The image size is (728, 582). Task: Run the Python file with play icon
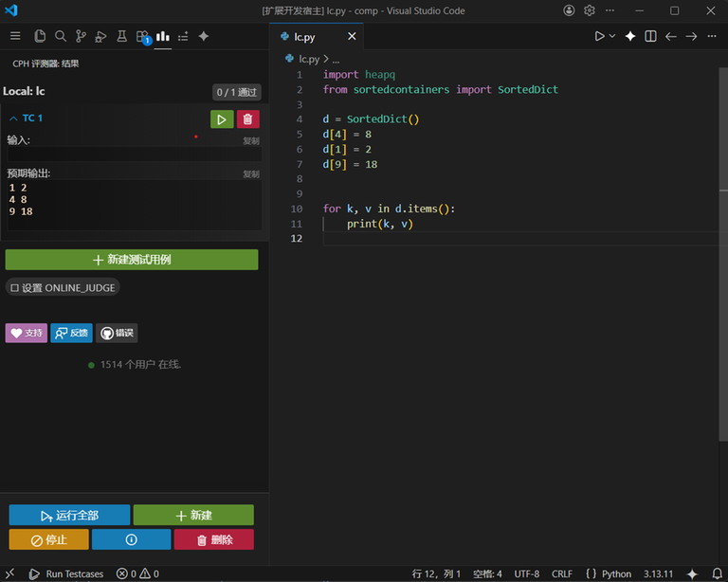click(599, 36)
